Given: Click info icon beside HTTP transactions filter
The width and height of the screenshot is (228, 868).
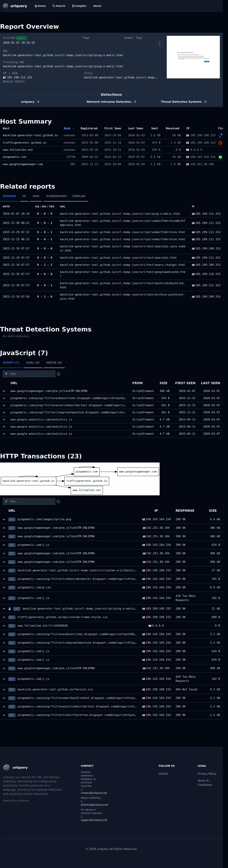Looking at the screenshot, I should point(58,501).
